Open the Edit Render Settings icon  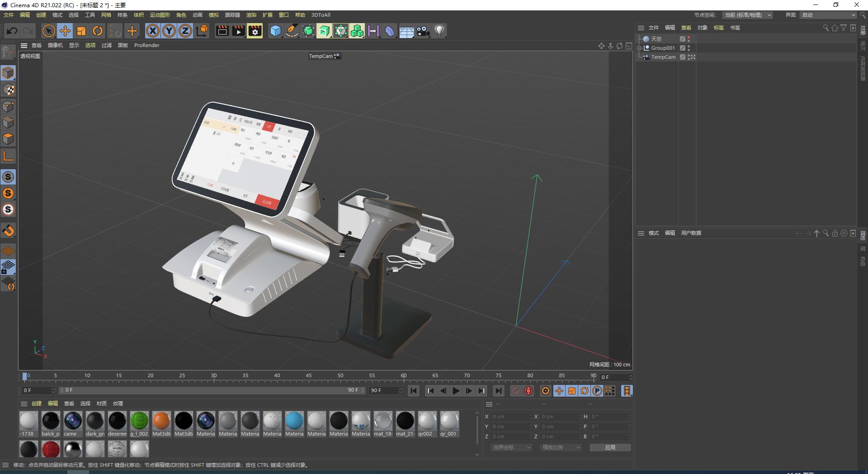(x=255, y=31)
